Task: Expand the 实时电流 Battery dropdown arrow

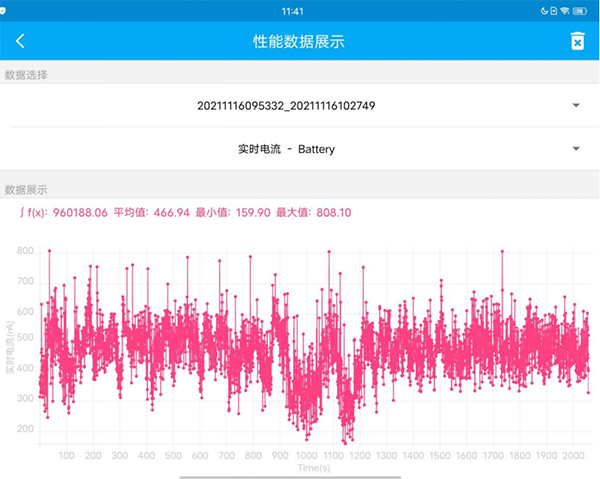Action: 576,149
